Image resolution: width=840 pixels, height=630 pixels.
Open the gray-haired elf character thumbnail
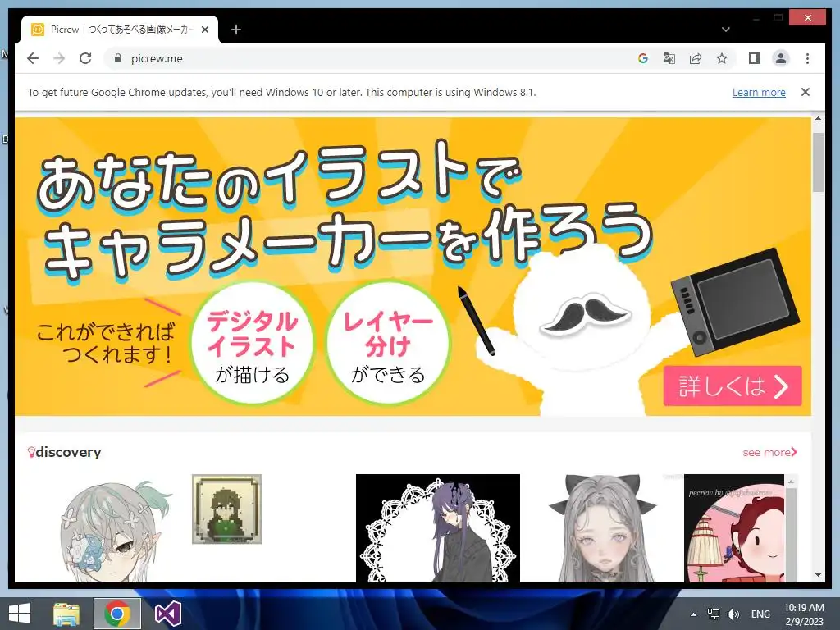pyautogui.click(x=110, y=529)
